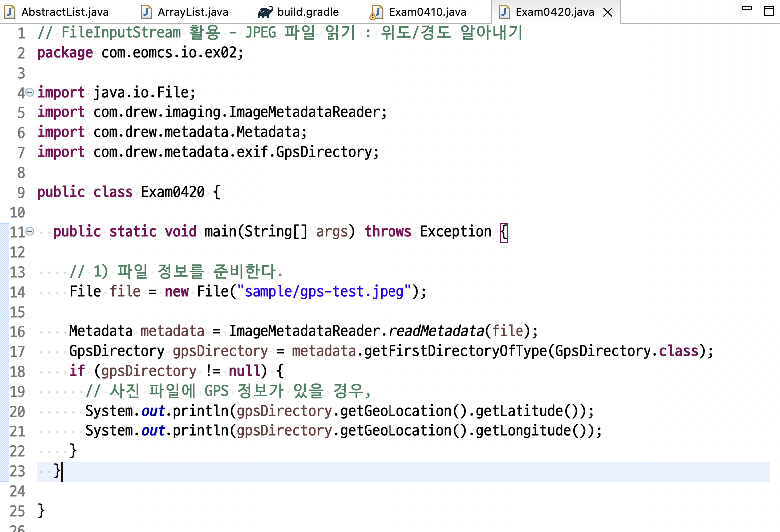This screenshot has width=780, height=532.
Task: Click readMetadata method call on line 16
Action: [436, 331]
